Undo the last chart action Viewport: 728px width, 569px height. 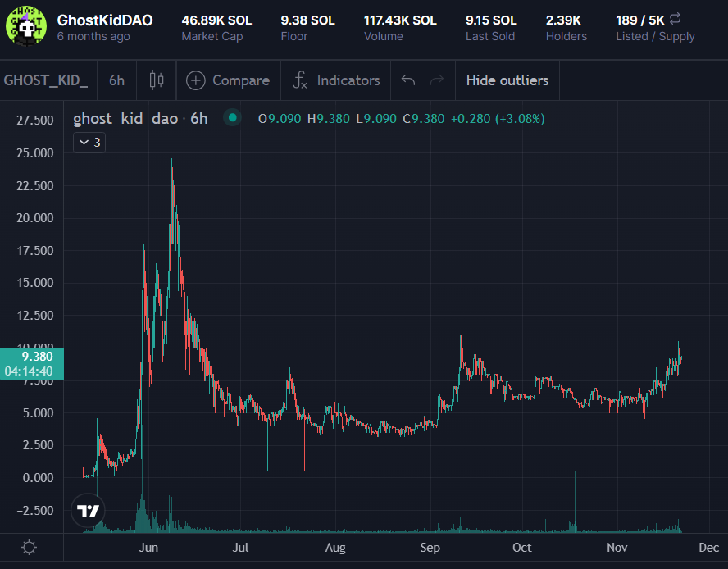click(x=408, y=80)
